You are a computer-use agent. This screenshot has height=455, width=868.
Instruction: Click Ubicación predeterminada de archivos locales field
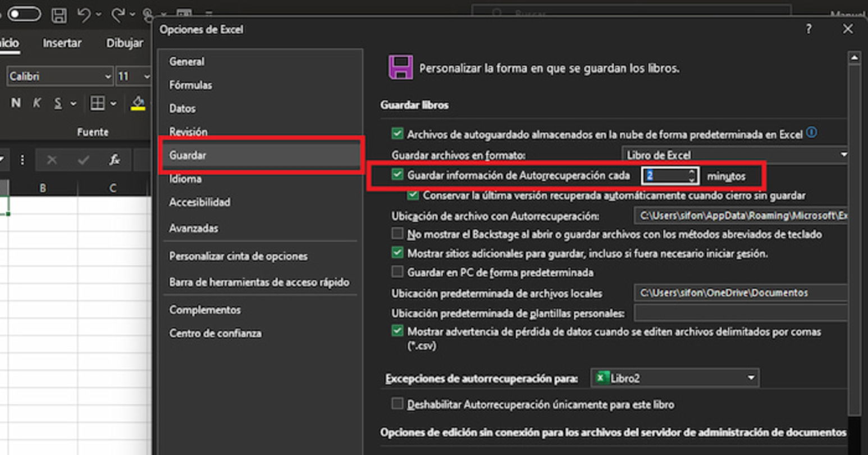tap(741, 293)
